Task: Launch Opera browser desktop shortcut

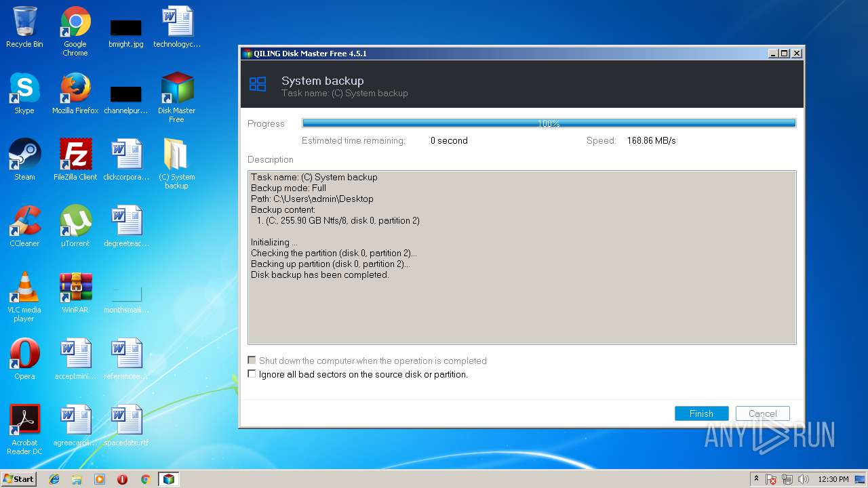Action: [24, 359]
